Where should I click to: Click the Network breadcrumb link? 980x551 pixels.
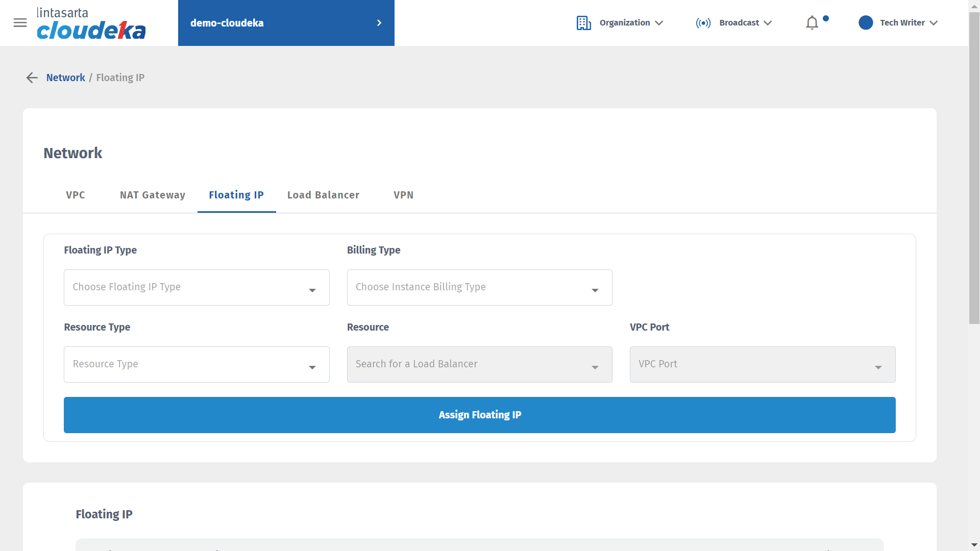pyautogui.click(x=65, y=78)
